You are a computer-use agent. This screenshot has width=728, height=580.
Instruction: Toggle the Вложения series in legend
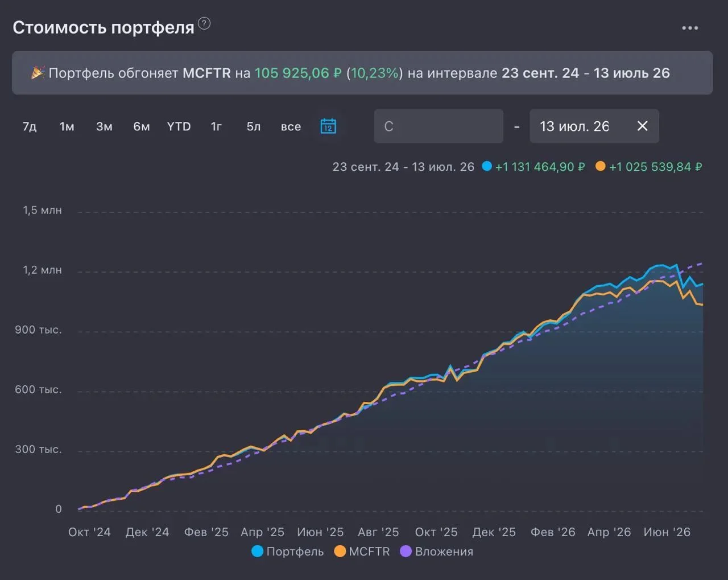pyautogui.click(x=437, y=551)
